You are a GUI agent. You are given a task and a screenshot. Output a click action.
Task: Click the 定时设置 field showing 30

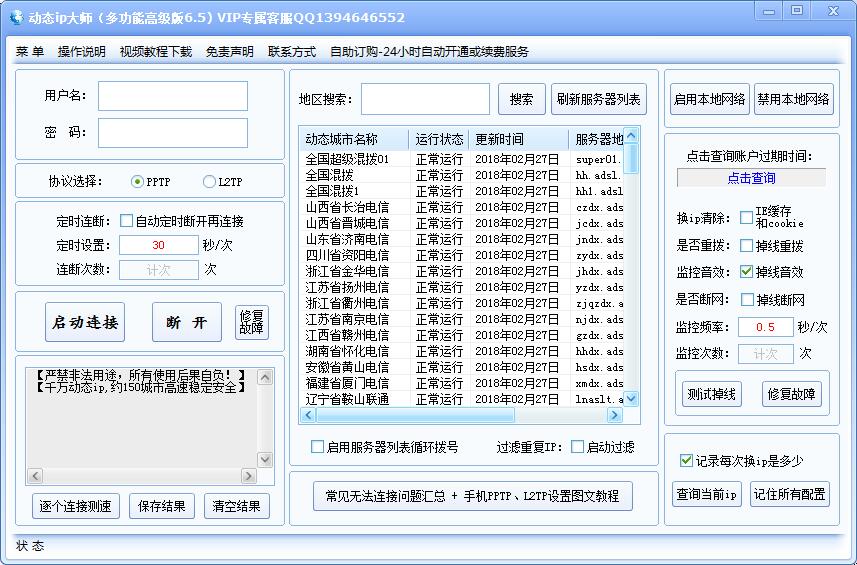pos(159,245)
